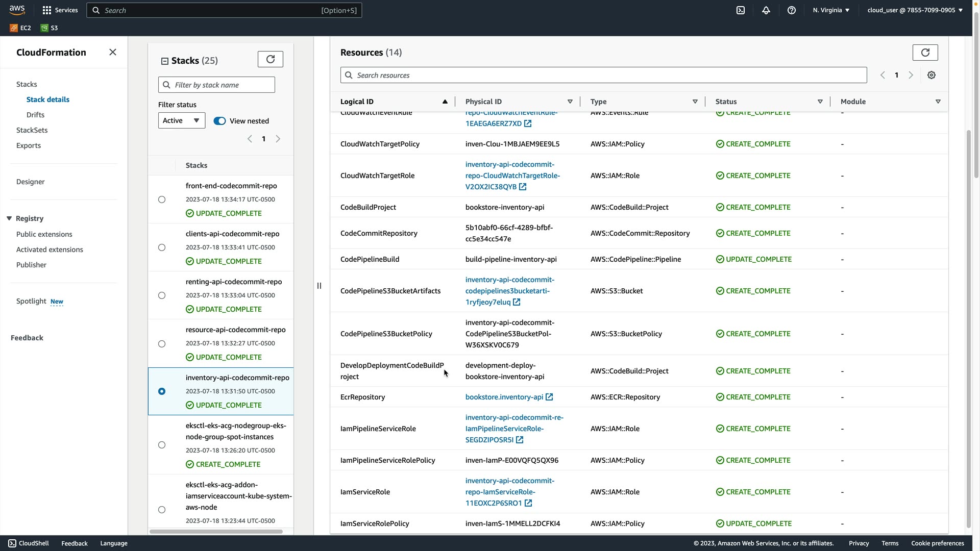Refresh the Resources table

click(x=925, y=53)
